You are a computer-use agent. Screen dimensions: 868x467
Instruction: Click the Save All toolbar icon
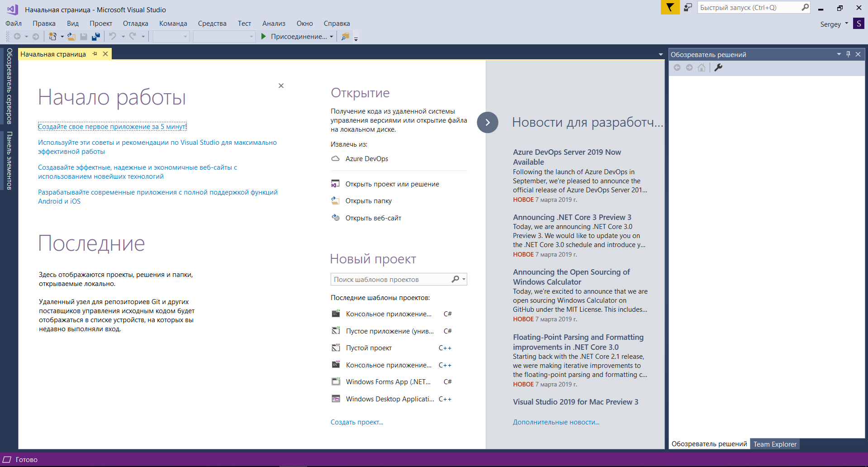click(x=96, y=36)
